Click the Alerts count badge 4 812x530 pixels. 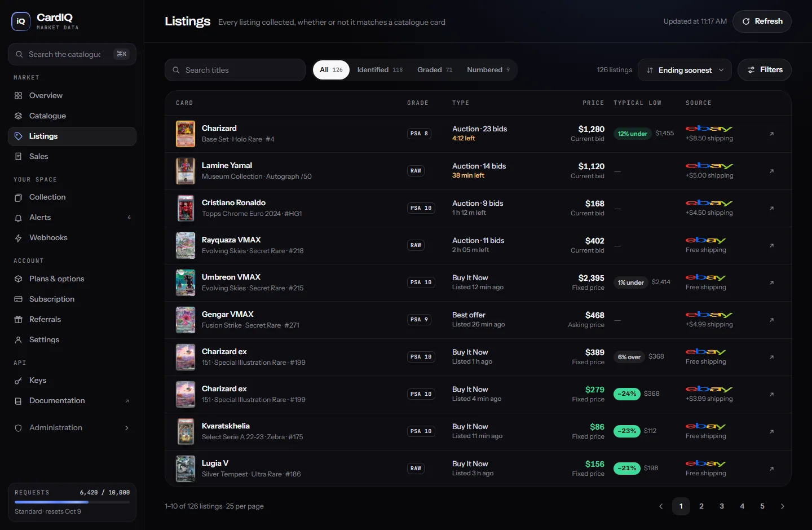pos(129,218)
